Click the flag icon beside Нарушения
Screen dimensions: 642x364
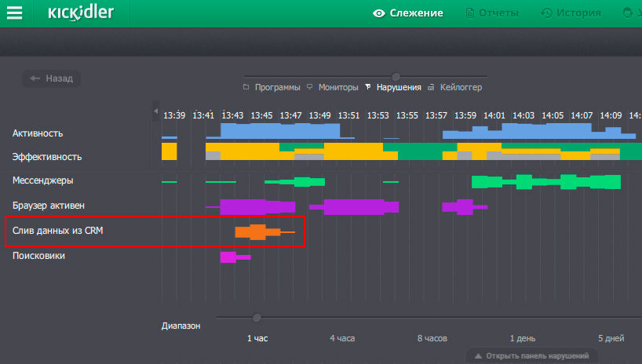pos(368,87)
